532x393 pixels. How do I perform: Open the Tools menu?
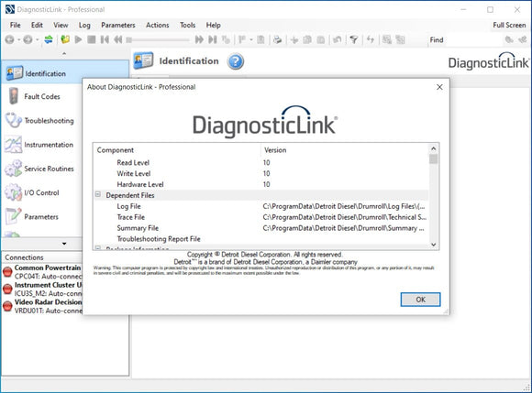tap(188, 25)
